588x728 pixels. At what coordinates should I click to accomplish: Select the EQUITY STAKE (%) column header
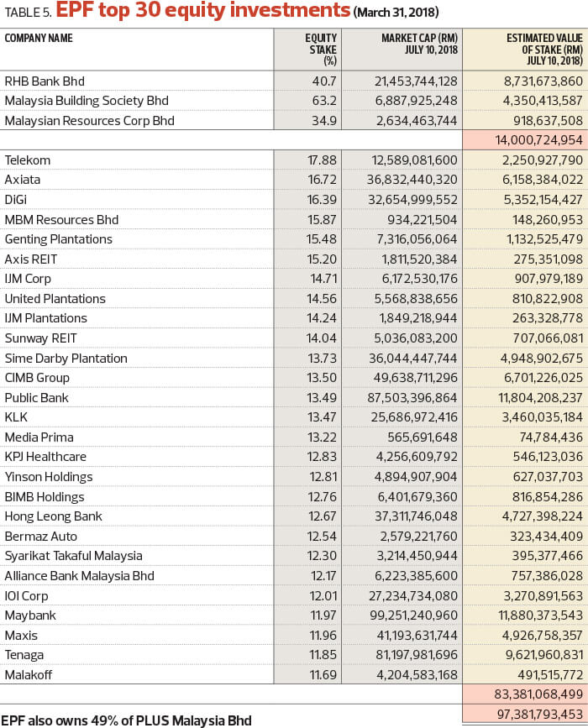(321, 50)
